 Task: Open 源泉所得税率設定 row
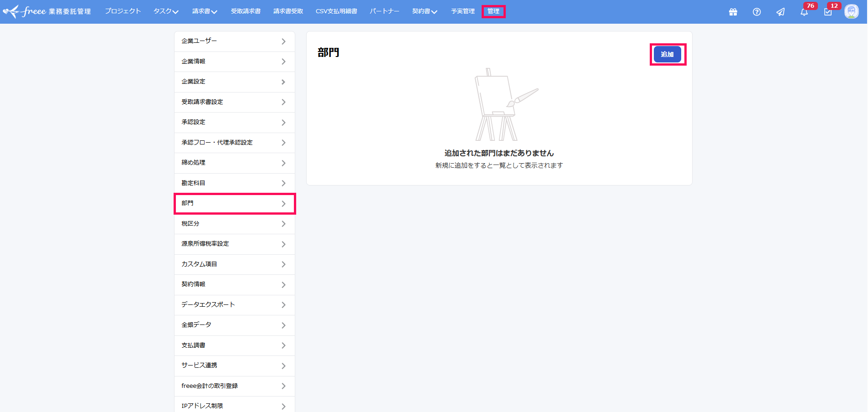pos(235,244)
